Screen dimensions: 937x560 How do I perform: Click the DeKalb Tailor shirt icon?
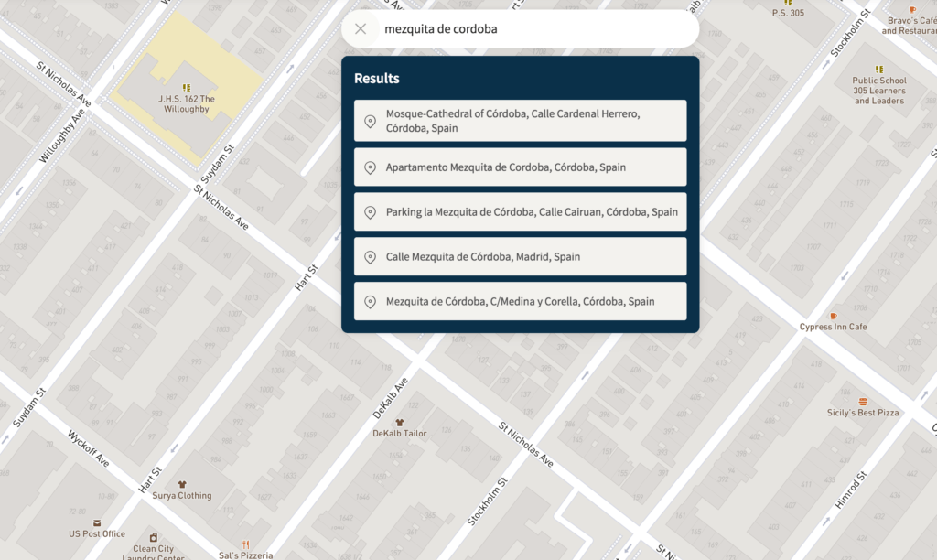pos(400,423)
